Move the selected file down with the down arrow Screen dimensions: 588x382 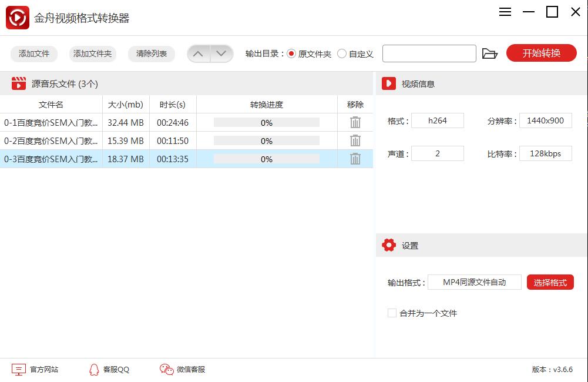[x=221, y=53]
